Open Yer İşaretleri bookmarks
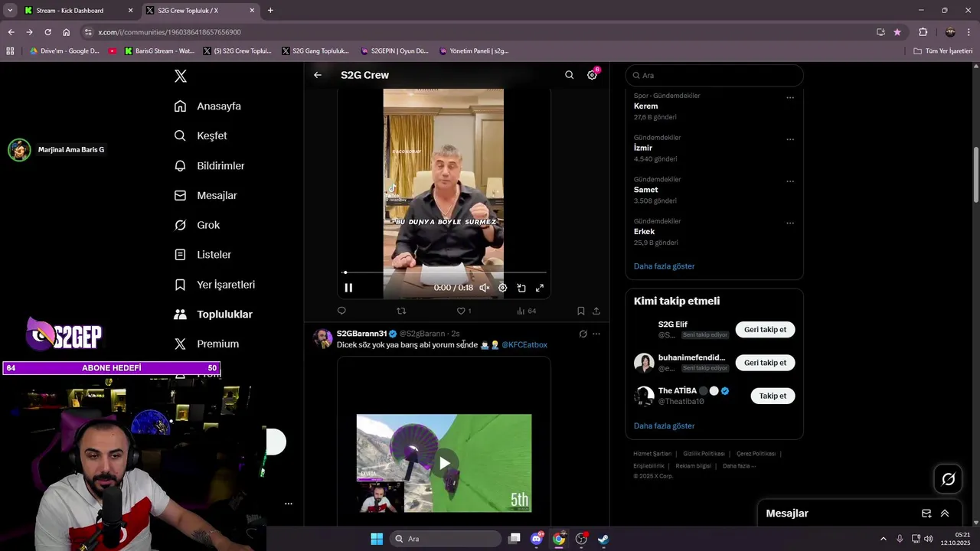Screen dimensions: 980x551 [214, 284]
